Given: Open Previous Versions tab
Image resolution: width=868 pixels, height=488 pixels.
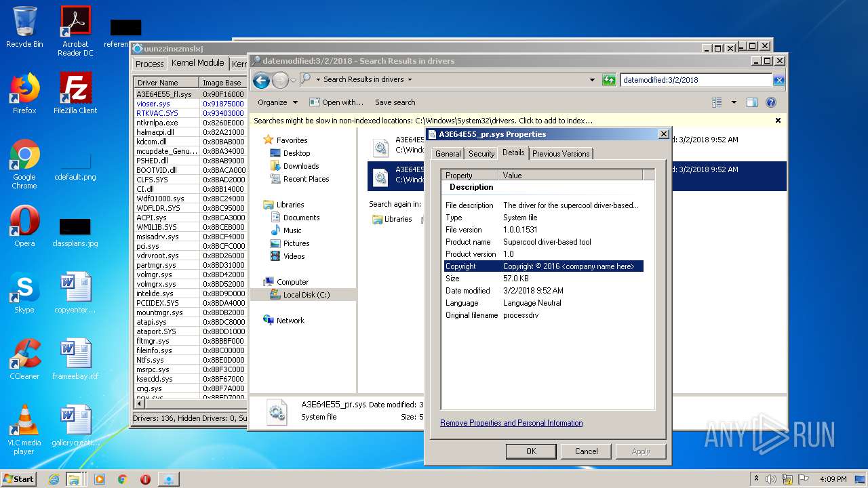Looking at the screenshot, I should [x=561, y=154].
